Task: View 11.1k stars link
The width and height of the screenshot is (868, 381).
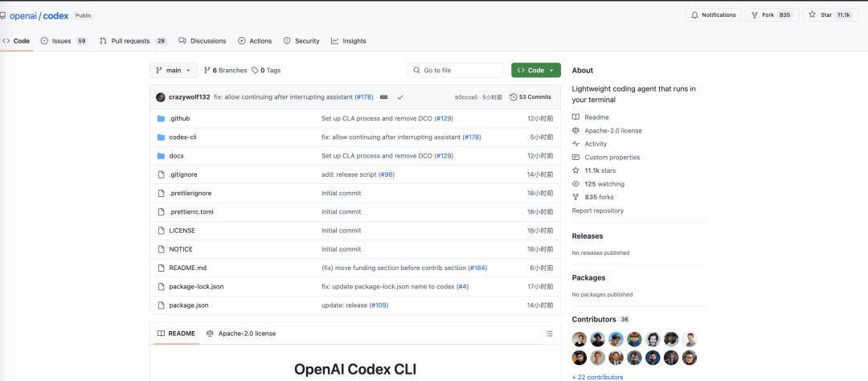Action: pyautogui.click(x=593, y=170)
